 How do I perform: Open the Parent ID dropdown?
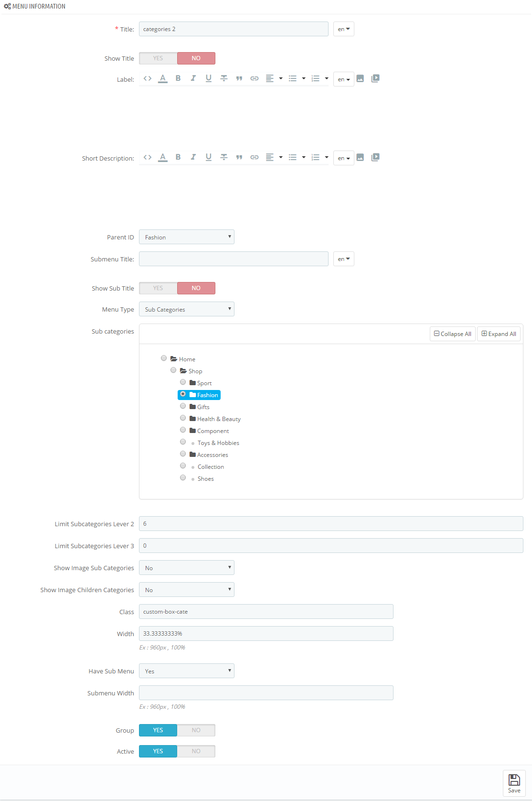point(187,237)
